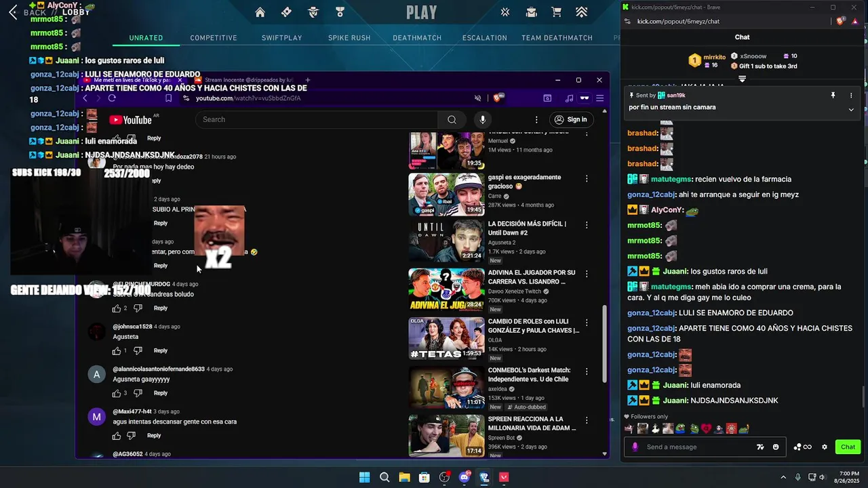The width and height of the screenshot is (868, 488).
Task: Open options for 'CAMBIO DE ROLES' video
Action: 587,322
